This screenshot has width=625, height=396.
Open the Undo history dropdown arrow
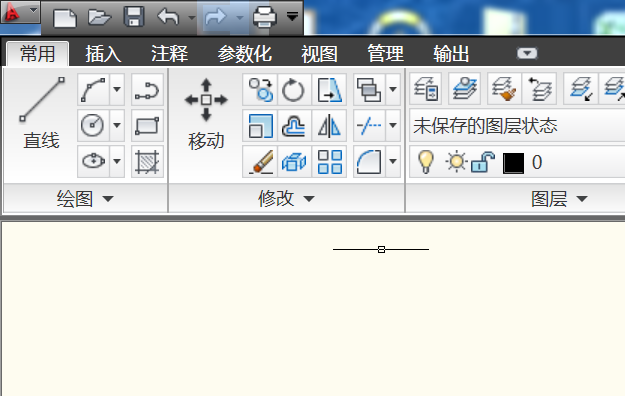coord(192,18)
